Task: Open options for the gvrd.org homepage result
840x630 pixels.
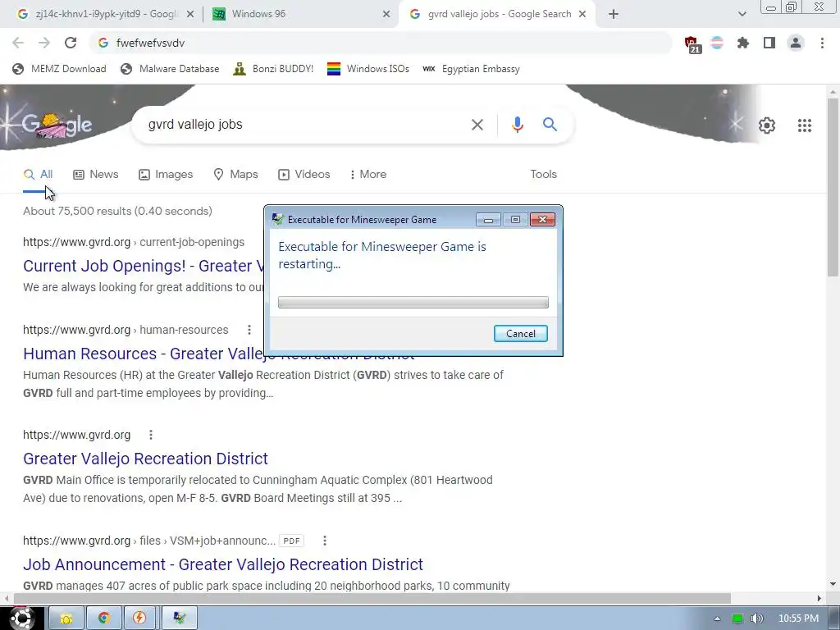Action: point(151,435)
